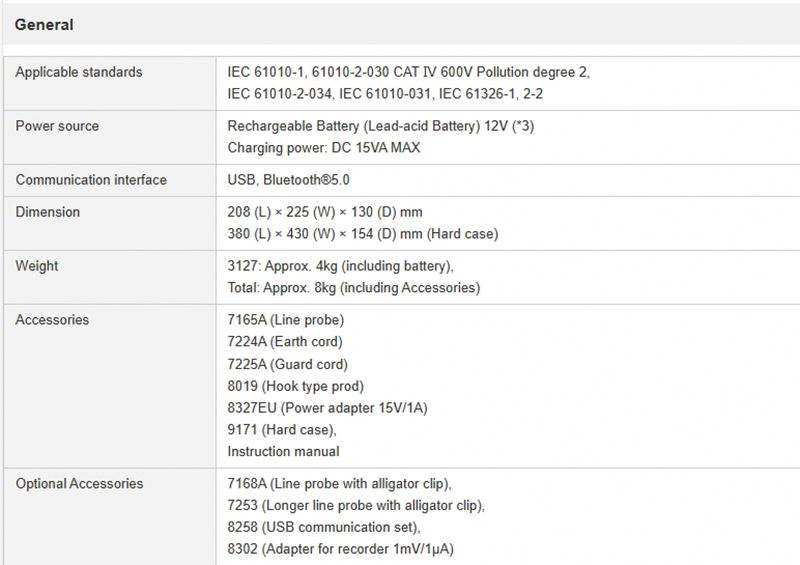Select the IEC 61010-1 standards text line
The height and width of the screenshot is (565, 800).
click(x=408, y=72)
